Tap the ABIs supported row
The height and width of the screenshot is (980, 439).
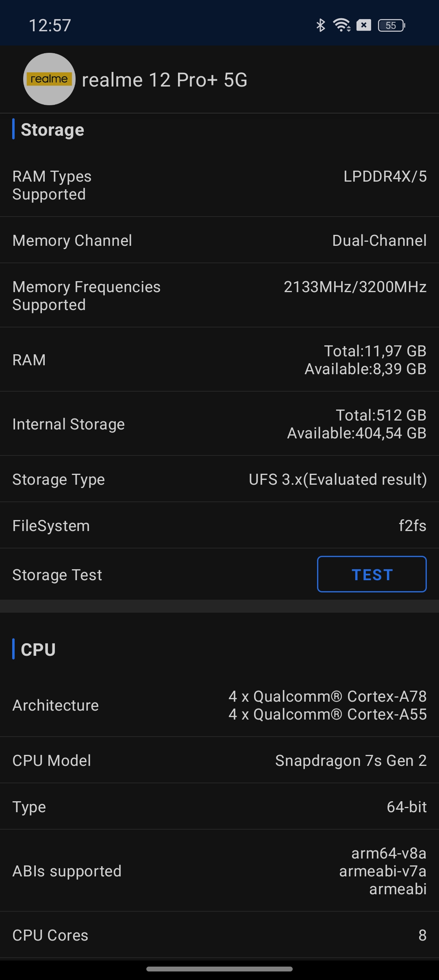(219, 871)
